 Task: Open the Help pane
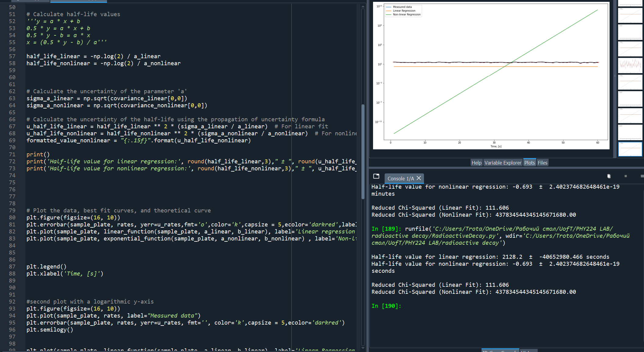pos(476,162)
